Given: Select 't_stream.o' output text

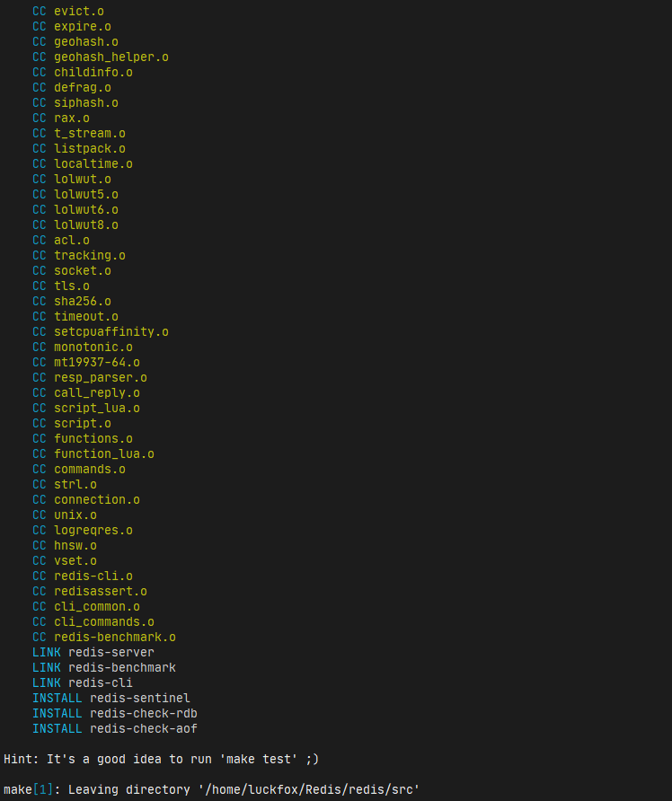Looking at the screenshot, I should (90, 133).
